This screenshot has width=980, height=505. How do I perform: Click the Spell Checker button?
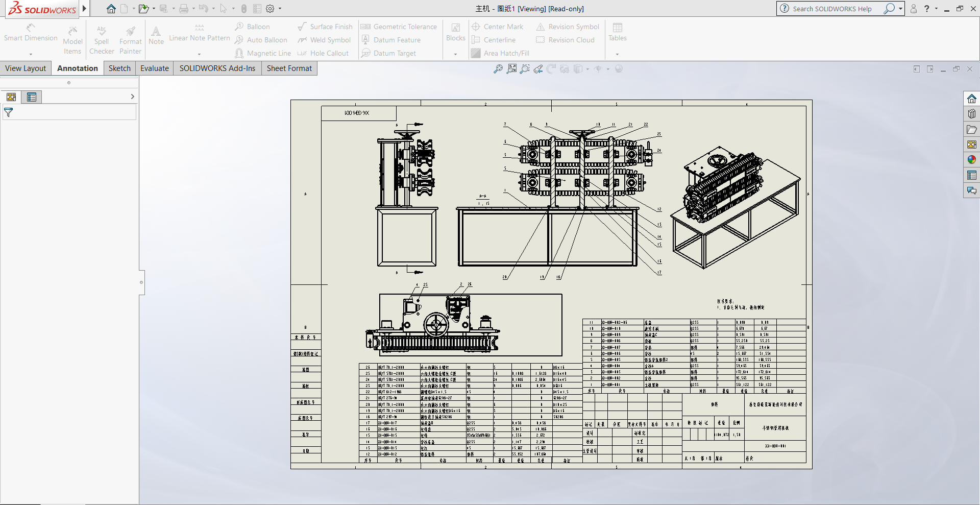pyautogui.click(x=102, y=40)
